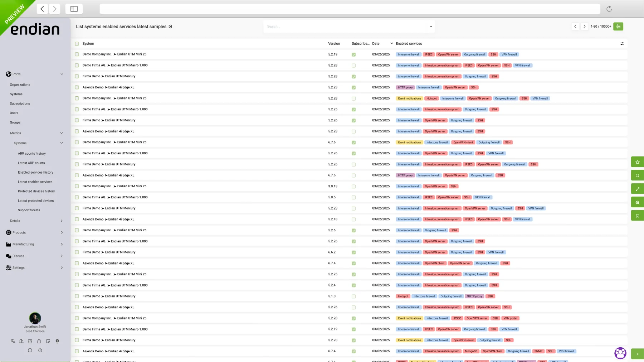
Task: Open the company buildings icon
Action: tap(21, 341)
